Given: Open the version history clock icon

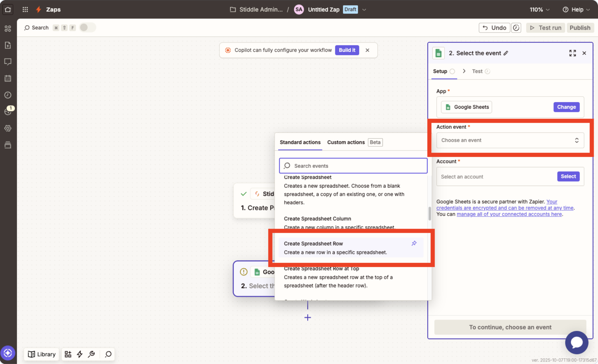Looking at the screenshot, I should coord(516,28).
